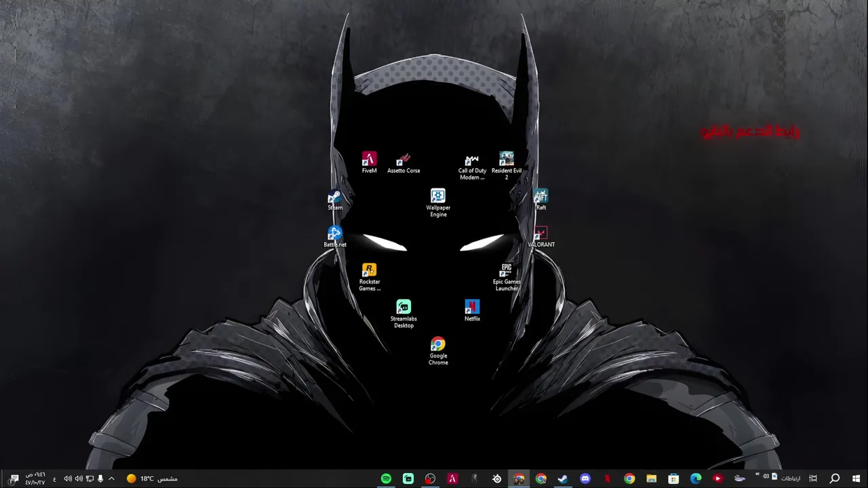Open the Rockstar Games launcher shortcut
Image resolution: width=868 pixels, height=488 pixels.
point(370,277)
